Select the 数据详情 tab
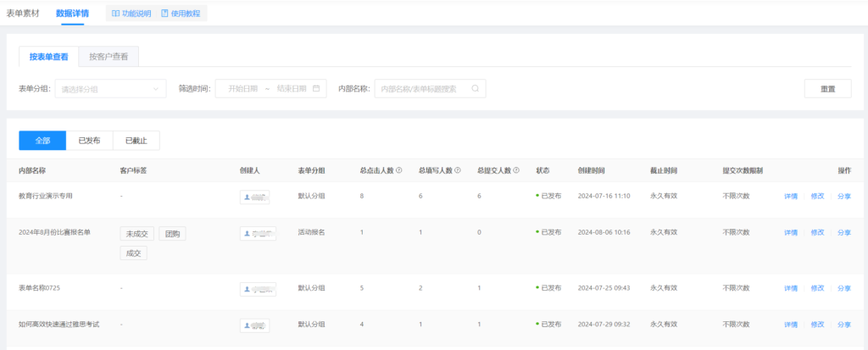The width and height of the screenshot is (868, 350). (73, 13)
